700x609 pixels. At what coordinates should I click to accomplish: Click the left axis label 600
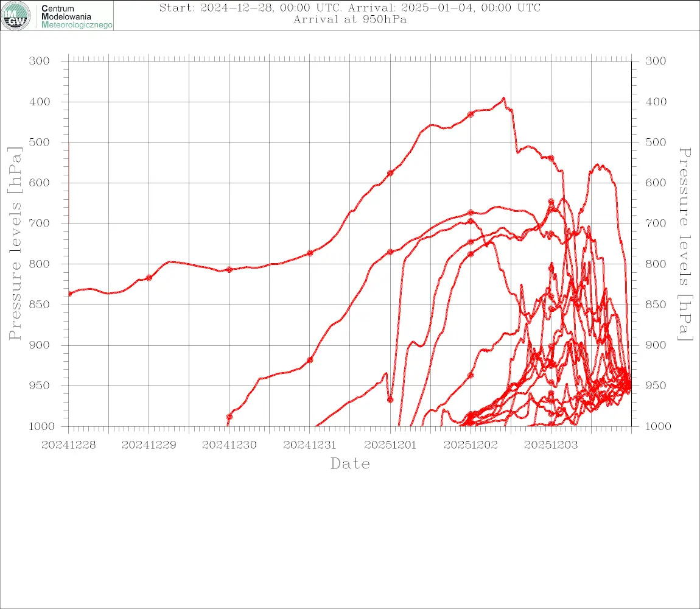pos(40,183)
